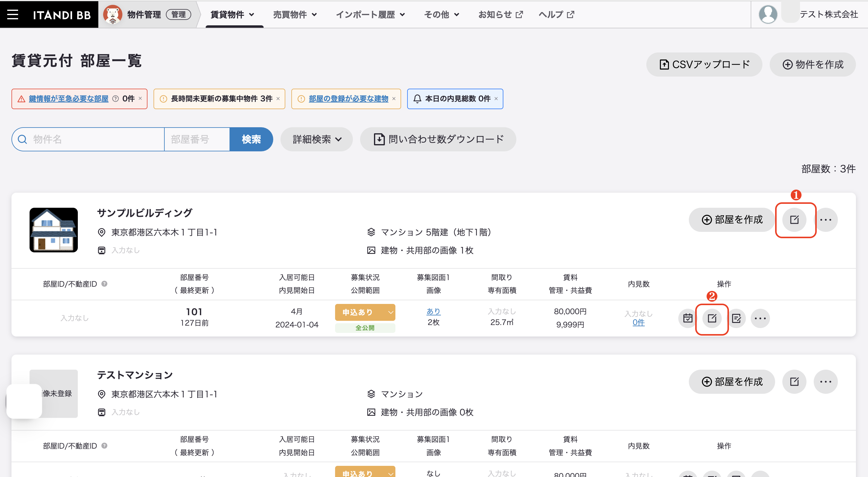Open more options for テストマンション building
The width and height of the screenshot is (868, 477).
click(x=825, y=382)
